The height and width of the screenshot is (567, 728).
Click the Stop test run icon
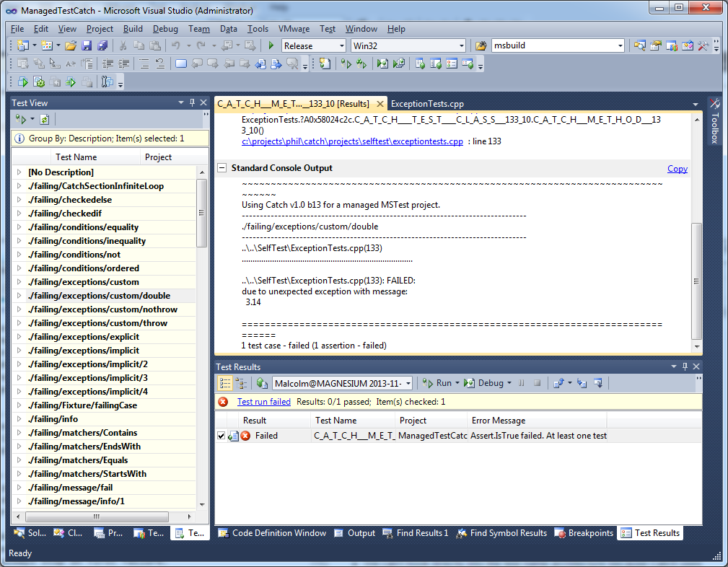pyautogui.click(x=538, y=383)
